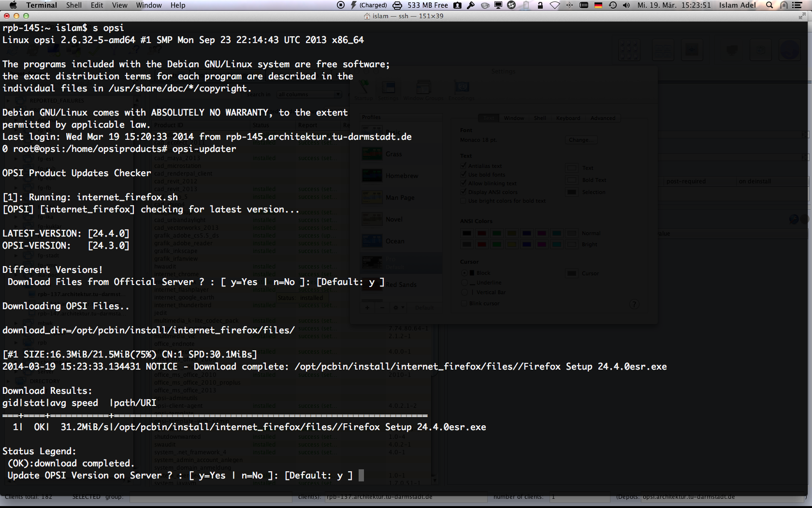
Task: Open the Islam Adel user menu
Action: click(738, 5)
